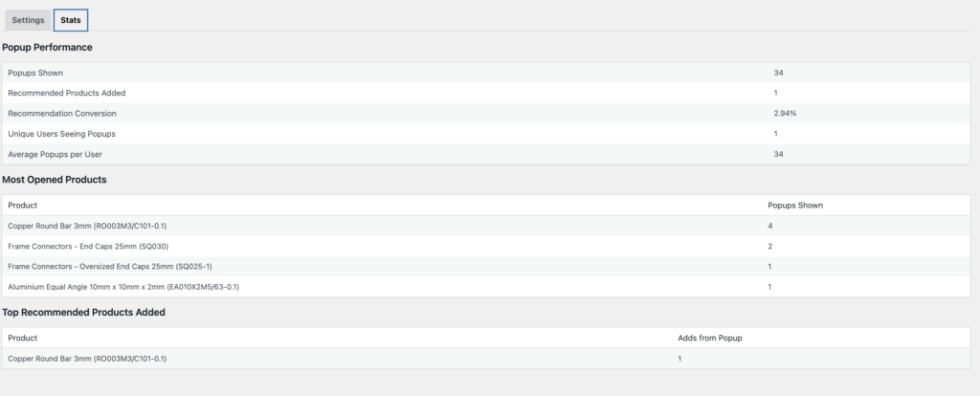Viewport: 980px width, 396px height.
Task: Select Aluminium Equal Angle 10mm product row
Action: tap(123, 286)
